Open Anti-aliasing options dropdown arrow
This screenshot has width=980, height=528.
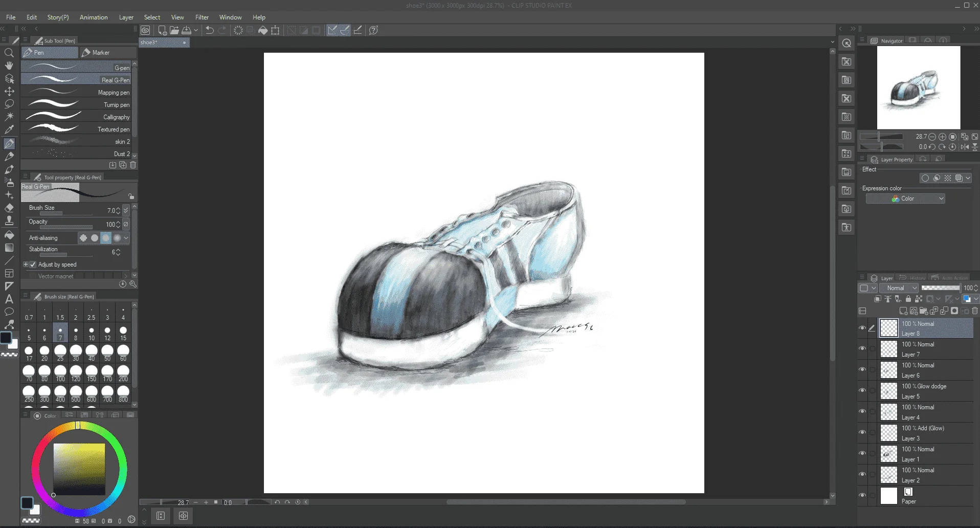point(126,238)
